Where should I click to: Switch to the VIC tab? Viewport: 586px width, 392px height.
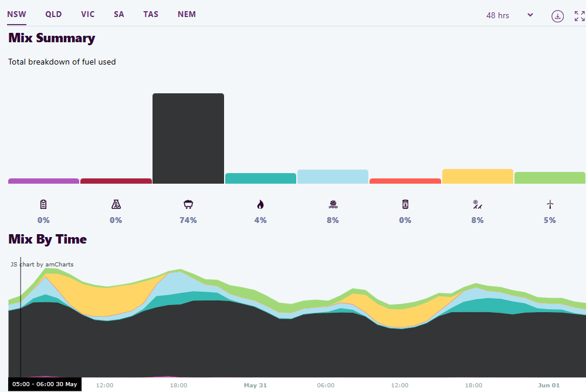87,14
